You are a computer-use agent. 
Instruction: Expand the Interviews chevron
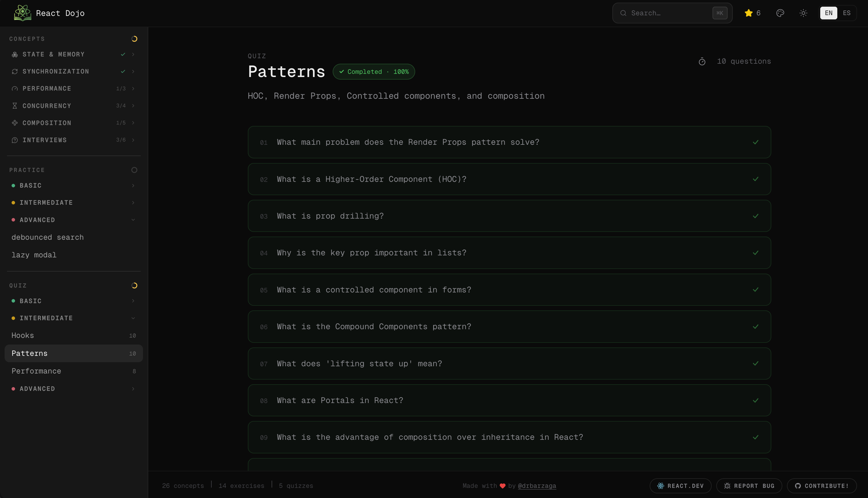pyautogui.click(x=133, y=140)
